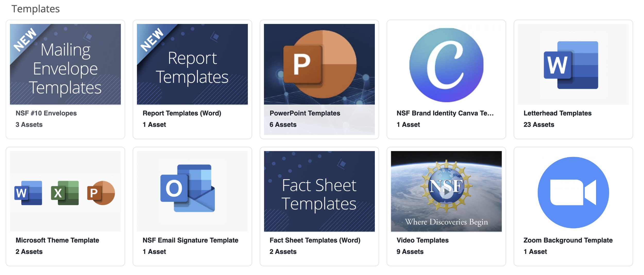Click the PowerPoint icon on PowerPoint Templates card
Viewport: 644px width, 275px height.
[319, 64]
